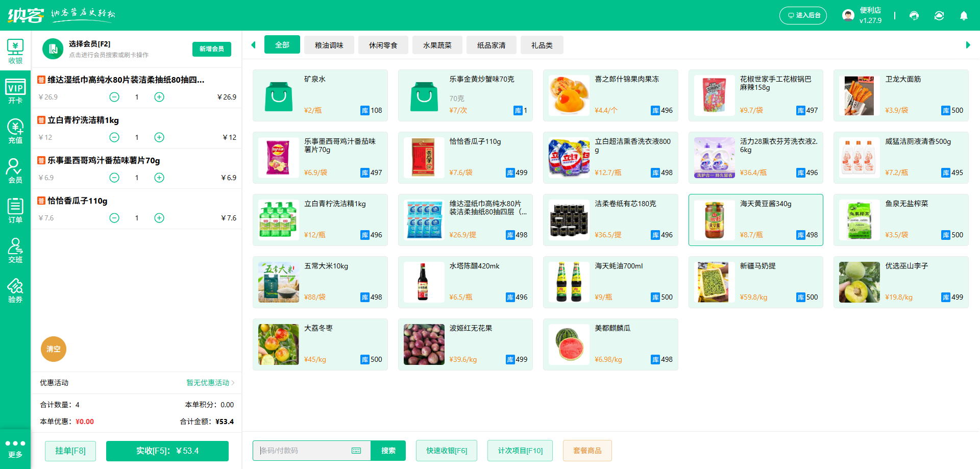
Task: Expand the 暂无优惠活动 promotions chevron
Action: tap(233, 383)
